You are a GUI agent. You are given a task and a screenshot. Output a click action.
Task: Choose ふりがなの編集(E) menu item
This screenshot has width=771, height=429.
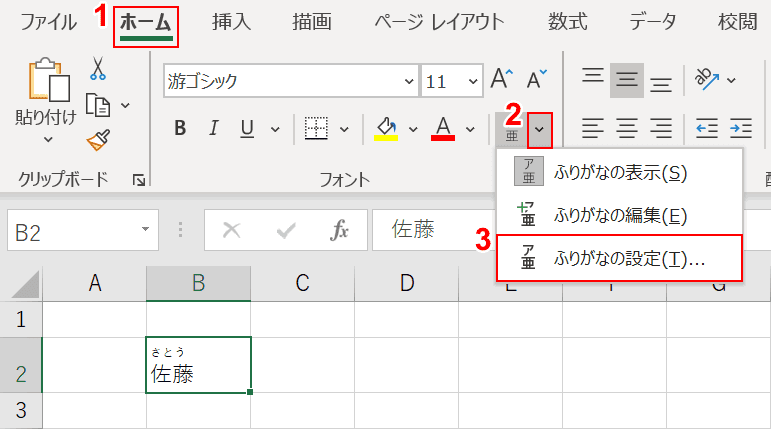[620, 215]
